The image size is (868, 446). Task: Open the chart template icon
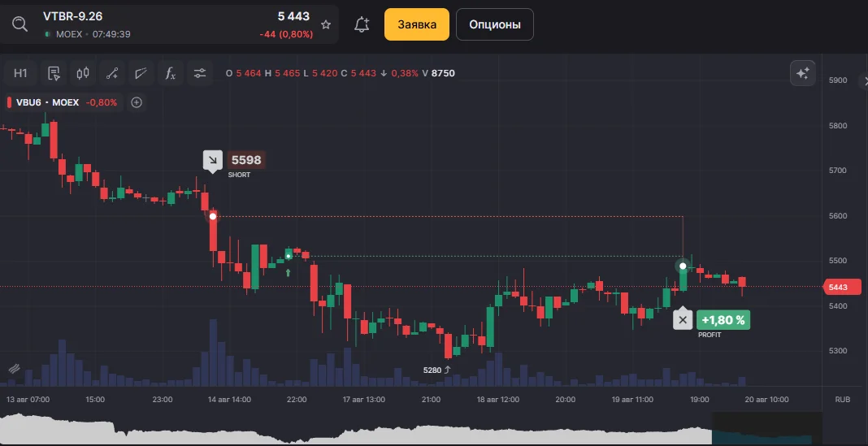[x=54, y=73]
